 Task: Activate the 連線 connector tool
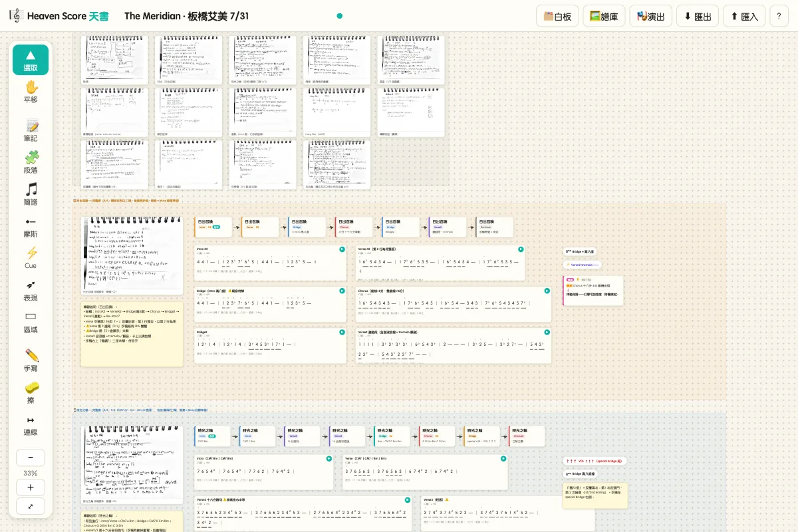[31, 424]
